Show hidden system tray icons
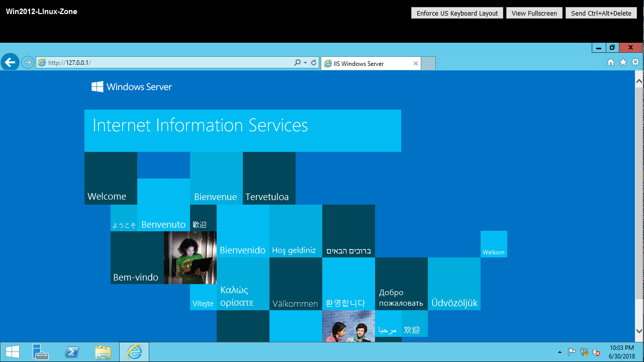The image size is (644, 362). point(560,352)
